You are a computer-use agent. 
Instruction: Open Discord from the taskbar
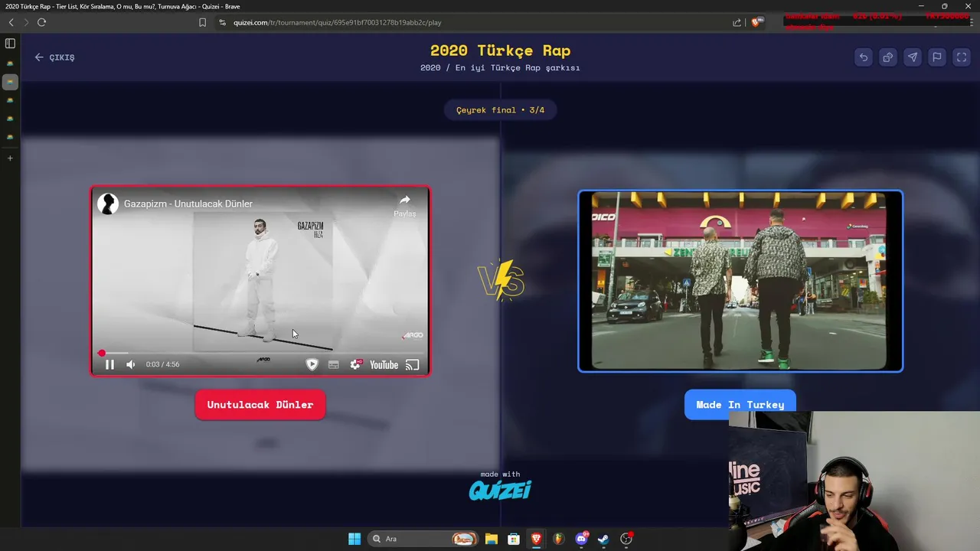[581, 539]
